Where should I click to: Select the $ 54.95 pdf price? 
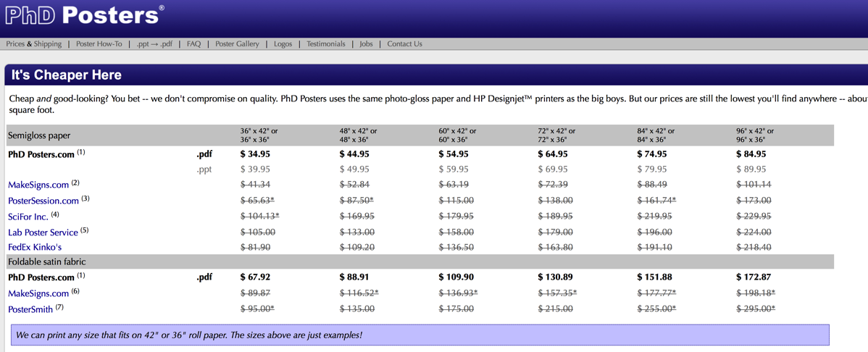point(454,154)
